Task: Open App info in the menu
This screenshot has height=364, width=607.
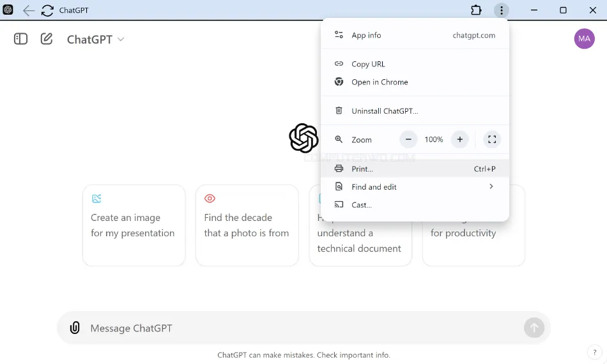Action: pyautogui.click(x=415, y=35)
